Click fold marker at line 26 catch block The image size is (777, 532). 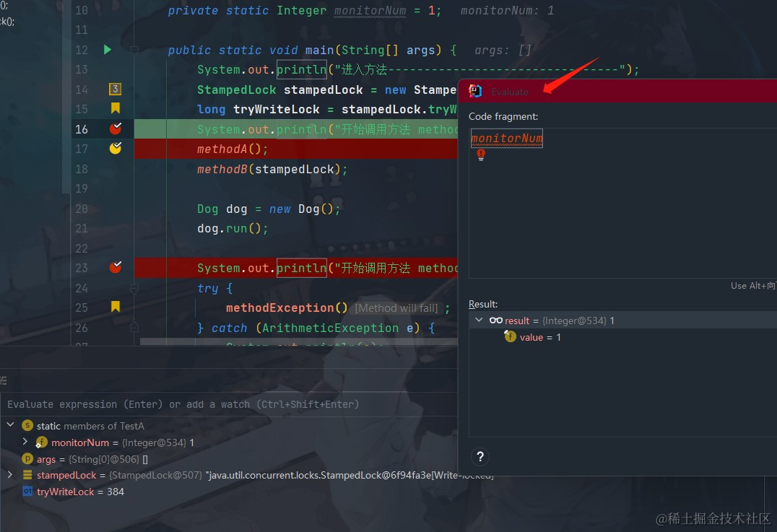tap(134, 328)
